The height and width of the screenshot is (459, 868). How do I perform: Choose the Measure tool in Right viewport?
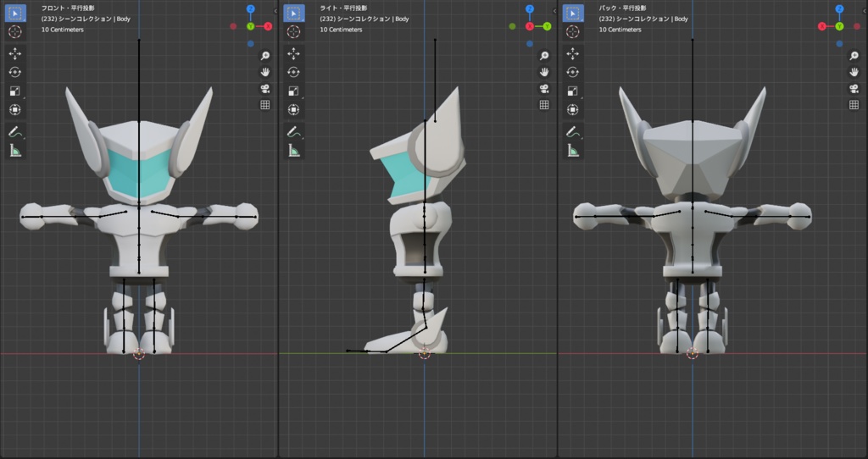(294, 150)
